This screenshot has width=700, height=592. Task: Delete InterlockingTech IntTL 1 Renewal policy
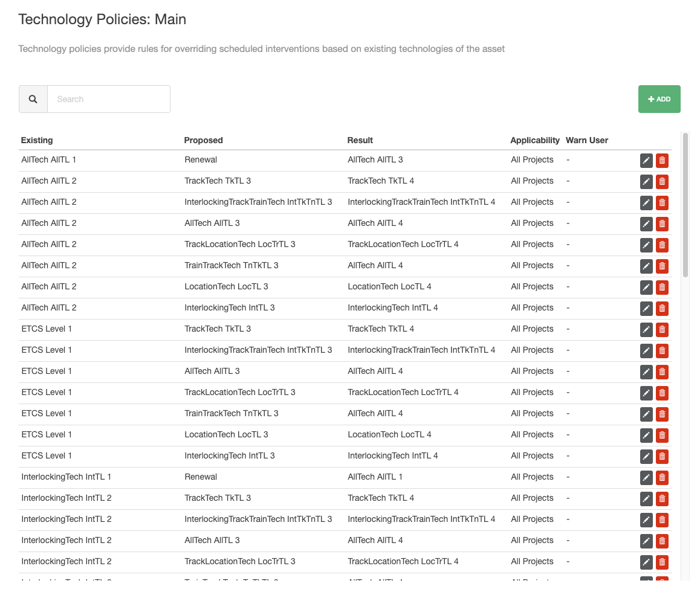coord(662,477)
